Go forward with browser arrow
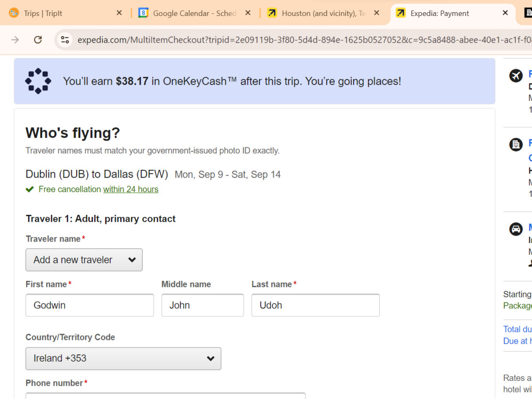This screenshot has height=399, width=532. [15, 40]
